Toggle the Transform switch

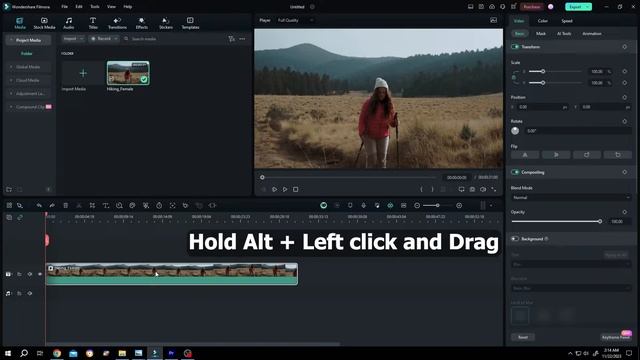515,47
